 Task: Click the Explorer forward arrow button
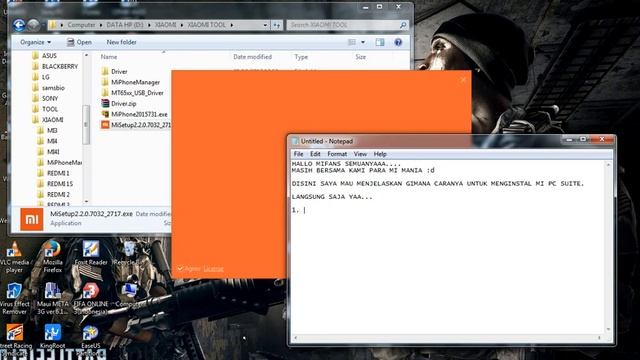pyautogui.click(x=33, y=25)
